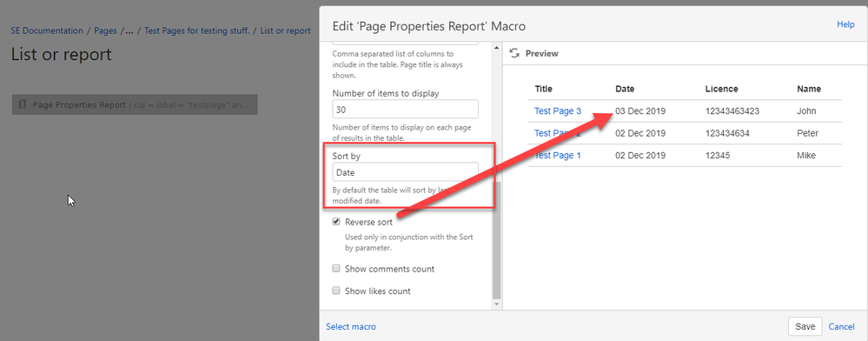Click the Save button
Viewport: 868px width, 341px height.
805,326
